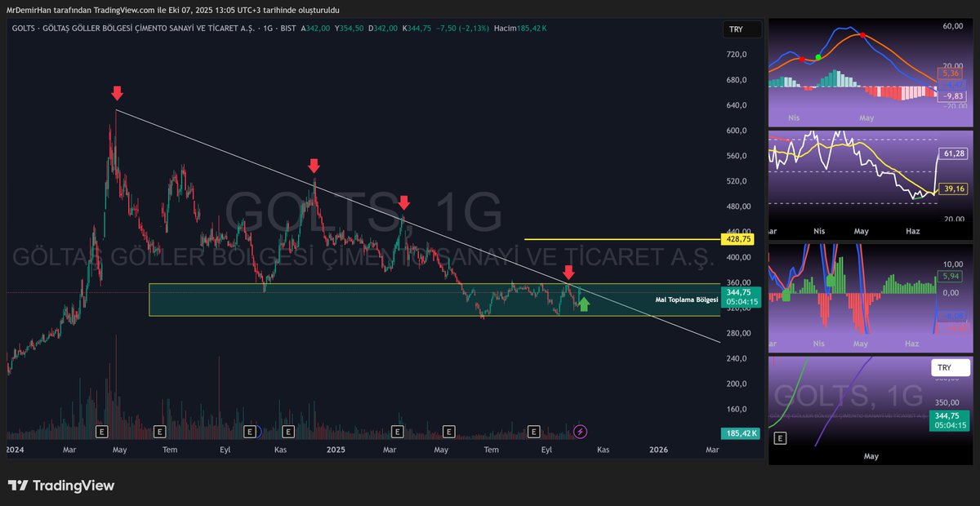Click the K344,75 close value in the header
Image resolution: width=980 pixels, height=506 pixels.
[416, 28]
